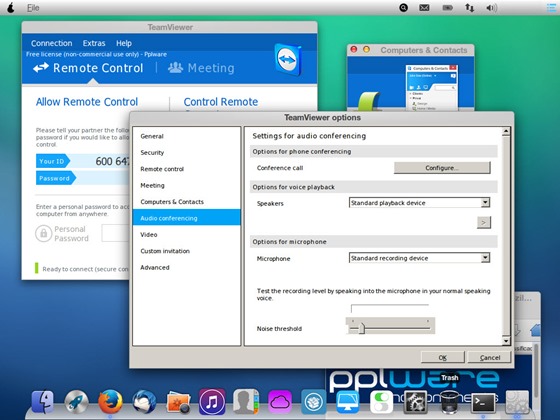Screen dimensions: 560x420
Task: Click the Password label tag
Action: click(x=55, y=178)
